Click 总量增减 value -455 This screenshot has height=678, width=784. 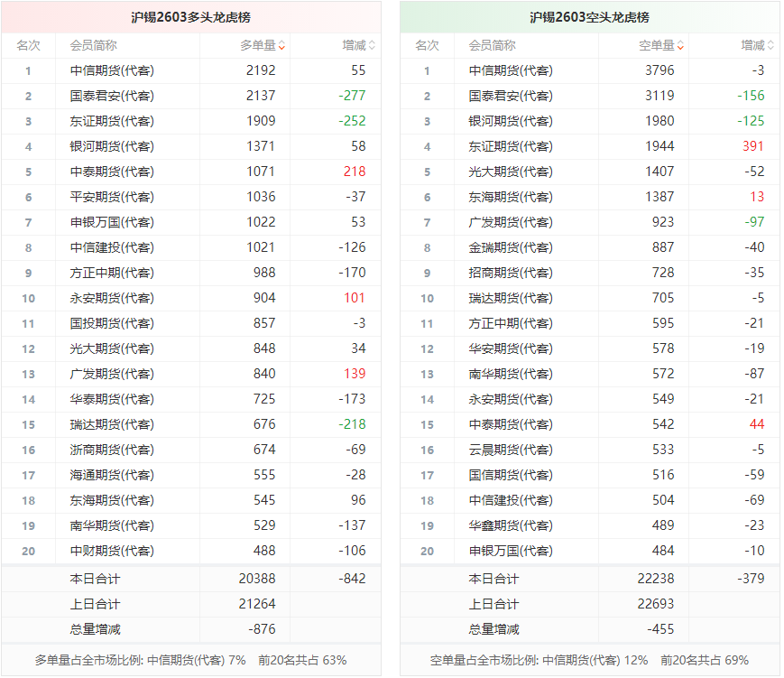660,629
